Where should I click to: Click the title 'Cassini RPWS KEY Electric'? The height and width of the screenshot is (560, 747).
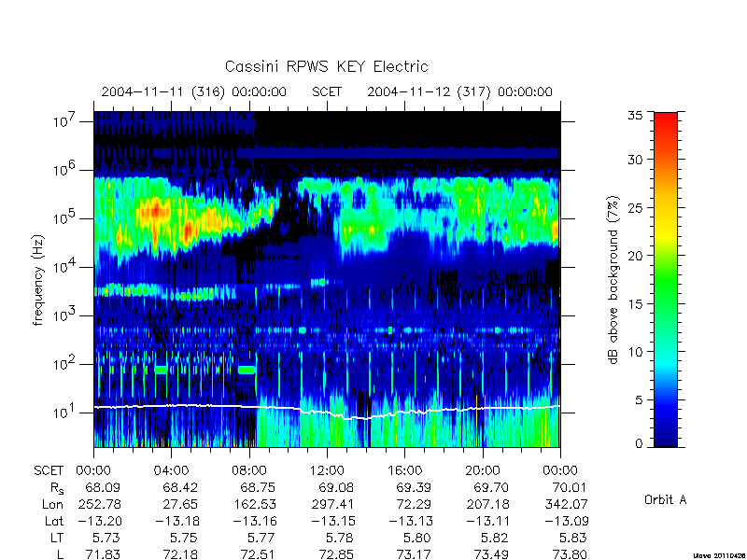tap(326, 66)
